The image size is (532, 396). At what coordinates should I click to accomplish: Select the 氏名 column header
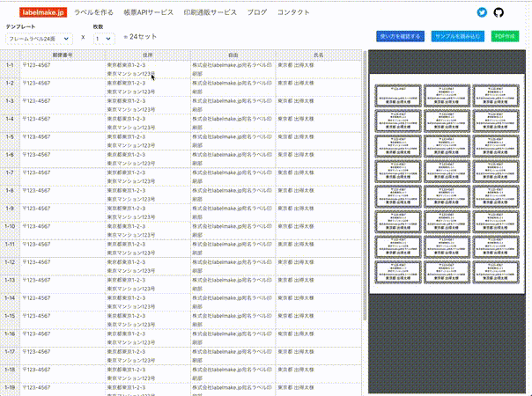point(319,55)
